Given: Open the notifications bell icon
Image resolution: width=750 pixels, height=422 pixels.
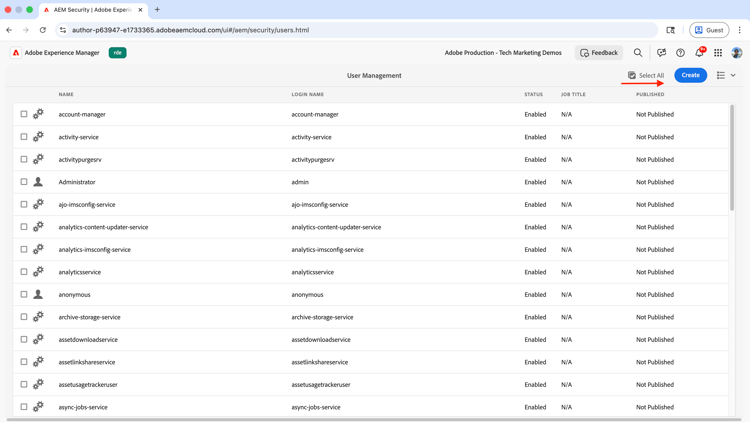Looking at the screenshot, I should [x=699, y=53].
